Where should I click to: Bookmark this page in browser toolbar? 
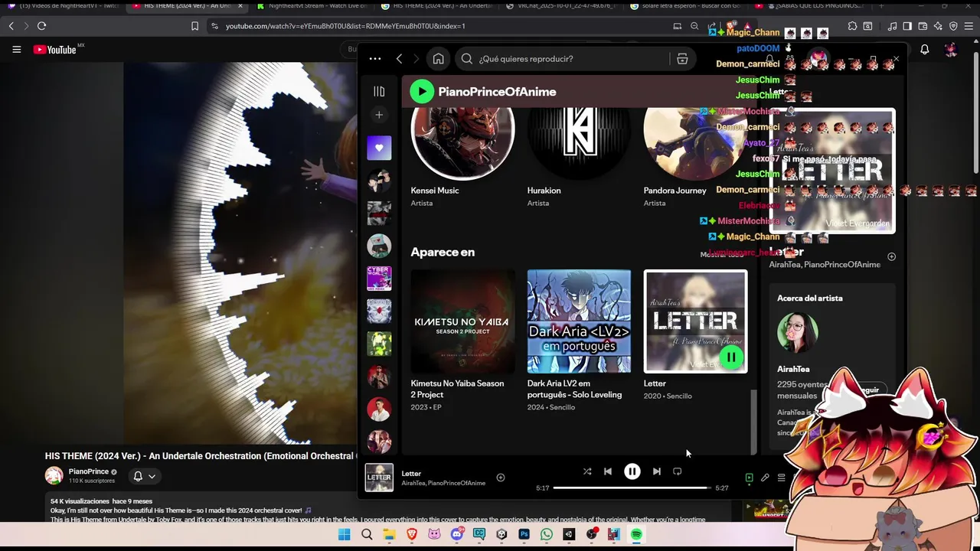(194, 26)
